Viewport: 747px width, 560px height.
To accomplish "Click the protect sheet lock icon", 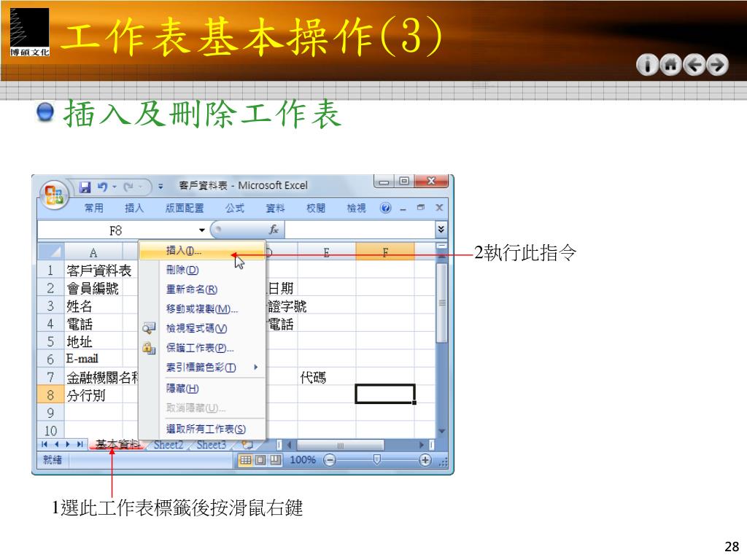I will (149, 348).
